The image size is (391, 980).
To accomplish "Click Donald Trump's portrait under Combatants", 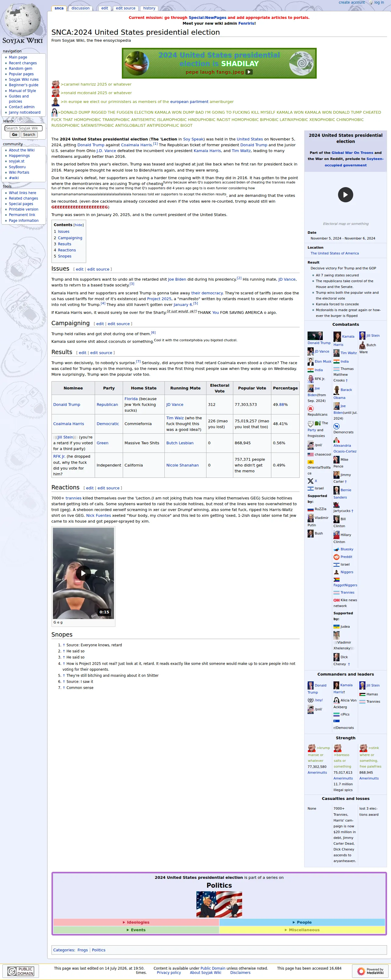I will (x=315, y=336).
